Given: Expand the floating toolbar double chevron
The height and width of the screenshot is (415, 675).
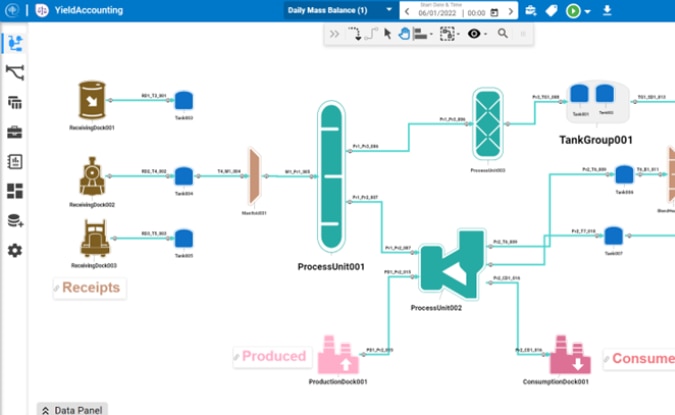Looking at the screenshot, I should [x=335, y=34].
